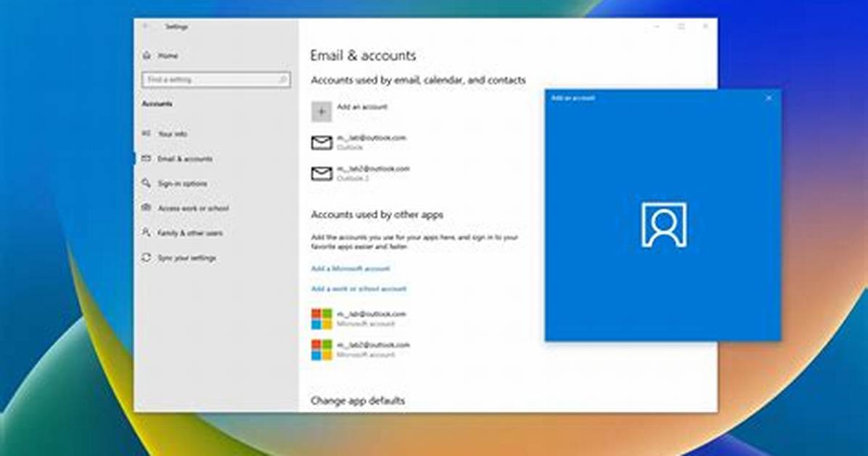Click the search magnifier icon
This screenshot has width=868, height=456.
pos(282,80)
